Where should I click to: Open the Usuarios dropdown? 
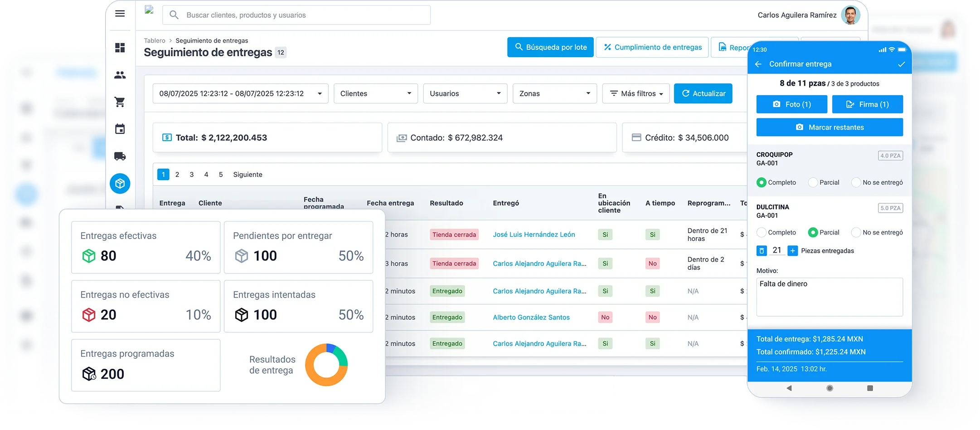pyautogui.click(x=465, y=93)
